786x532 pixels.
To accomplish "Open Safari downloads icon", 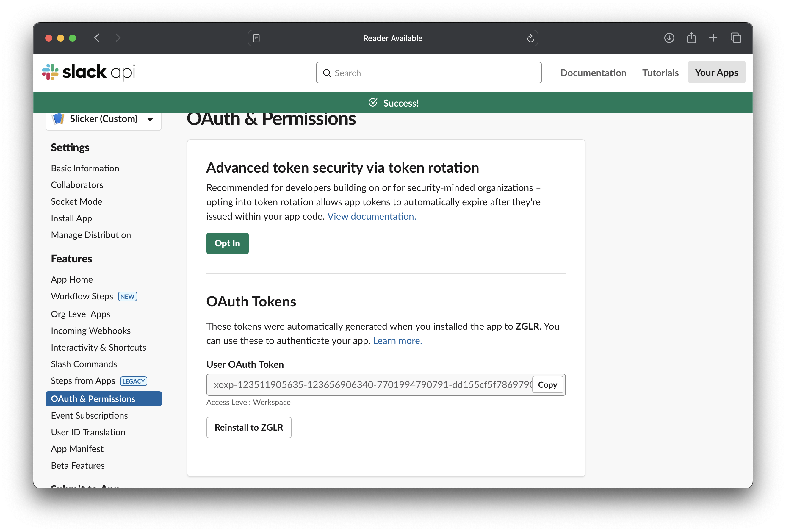I will (x=669, y=38).
